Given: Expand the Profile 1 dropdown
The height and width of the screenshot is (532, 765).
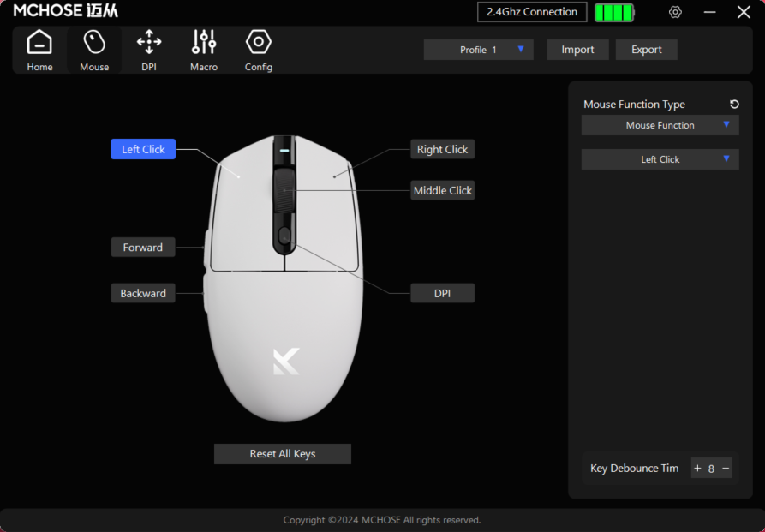Looking at the screenshot, I should click(x=478, y=50).
